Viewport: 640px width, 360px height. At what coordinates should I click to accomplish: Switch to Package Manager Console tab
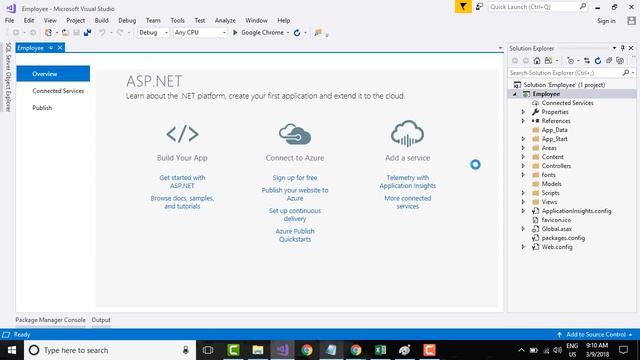coord(51,320)
